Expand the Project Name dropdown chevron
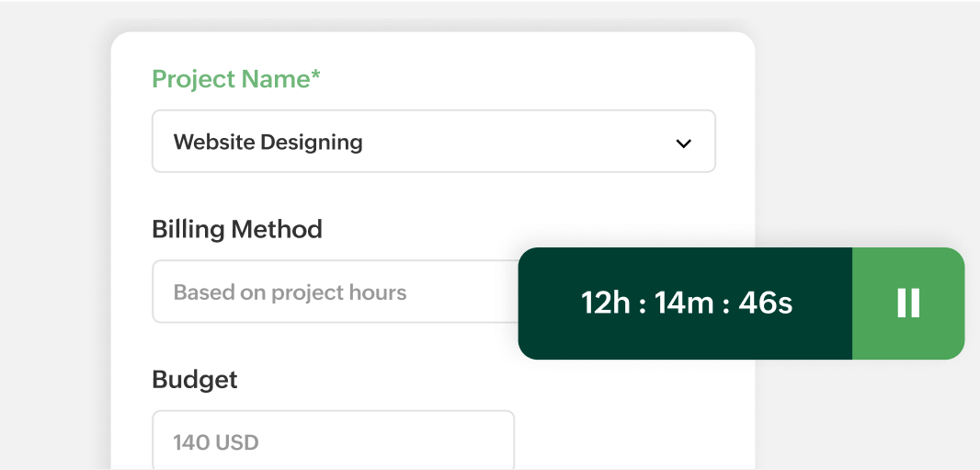This screenshot has width=980, height=470. (x=683, y=143)
